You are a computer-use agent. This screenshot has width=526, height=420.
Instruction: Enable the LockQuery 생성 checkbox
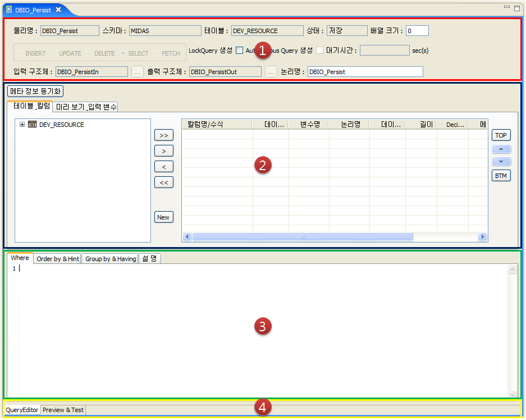click(x=239, y=50)
